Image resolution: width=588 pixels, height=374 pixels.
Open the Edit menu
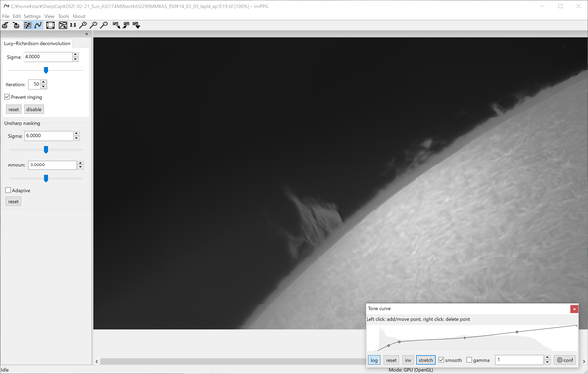coord(17,16)
